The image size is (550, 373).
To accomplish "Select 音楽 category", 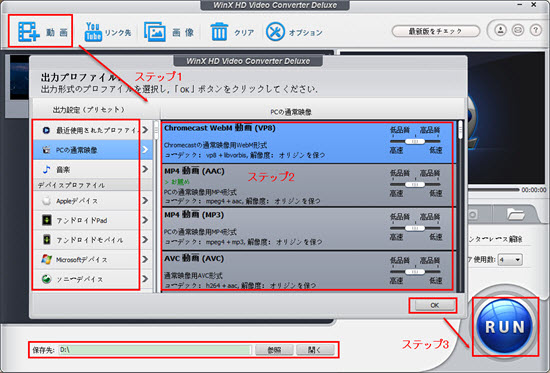I will (93, 169).
